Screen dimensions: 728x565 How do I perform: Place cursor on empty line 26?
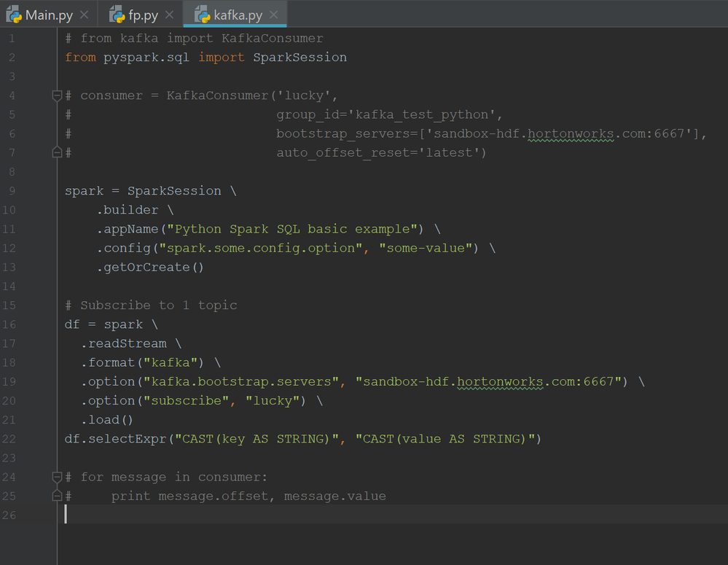tap(219, 515)
